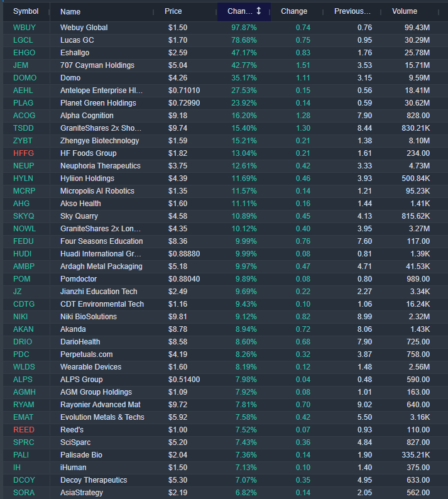Open the HYLN ticker symbol

(23, 178)
